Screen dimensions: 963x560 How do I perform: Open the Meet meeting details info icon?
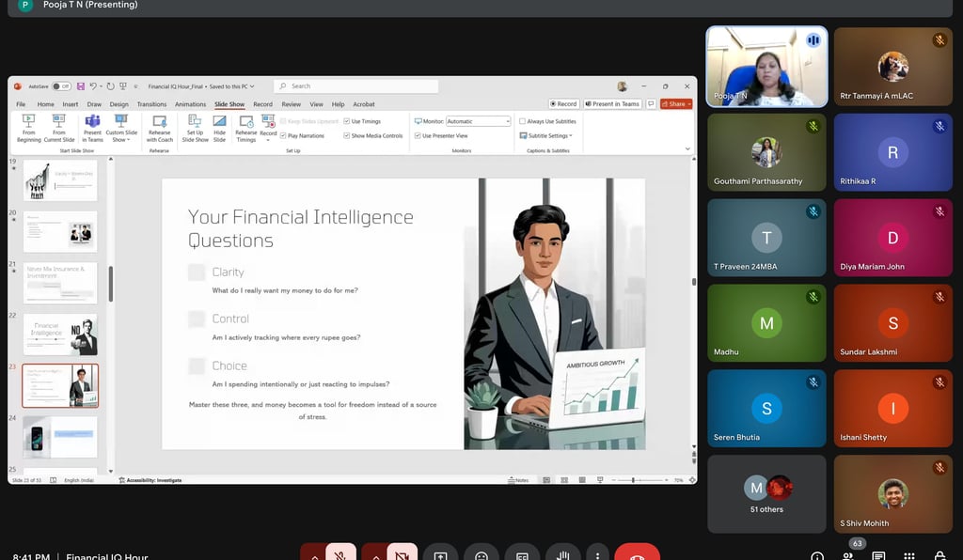817,555
